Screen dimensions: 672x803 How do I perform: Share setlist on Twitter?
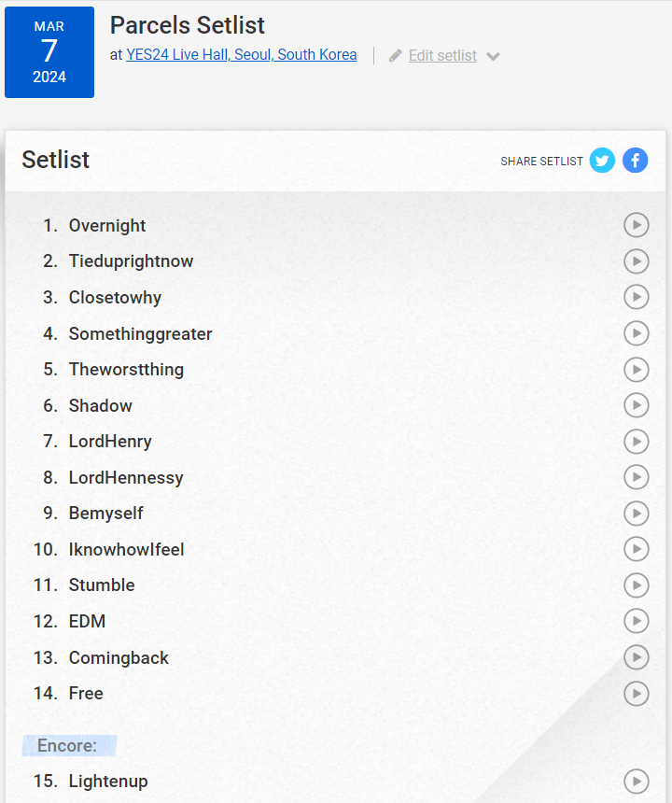point(602,161)
